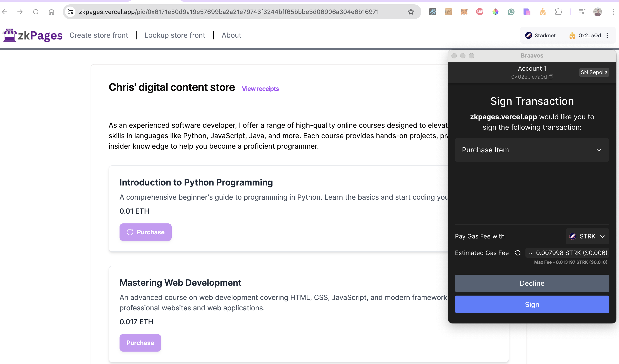The height and width of the screenshot is (364, 619).
Task: Open the View receipts link
Action: coord(260,89)
